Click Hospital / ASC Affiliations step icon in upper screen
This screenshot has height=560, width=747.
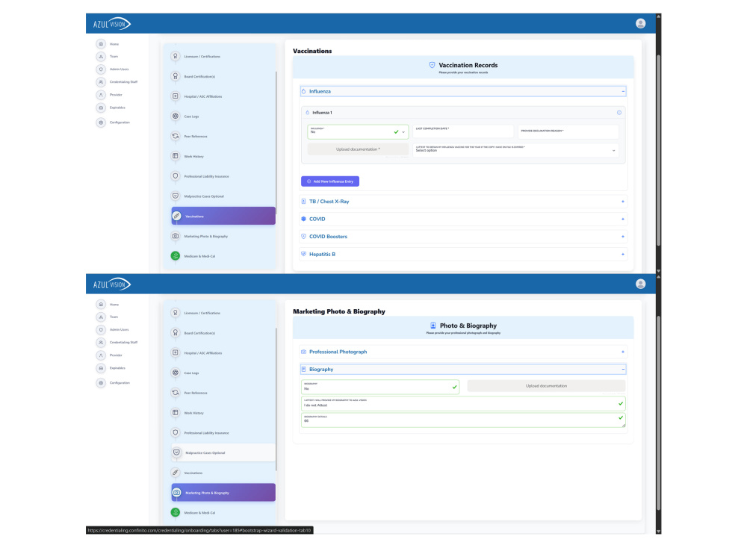(x=176, y=96)
